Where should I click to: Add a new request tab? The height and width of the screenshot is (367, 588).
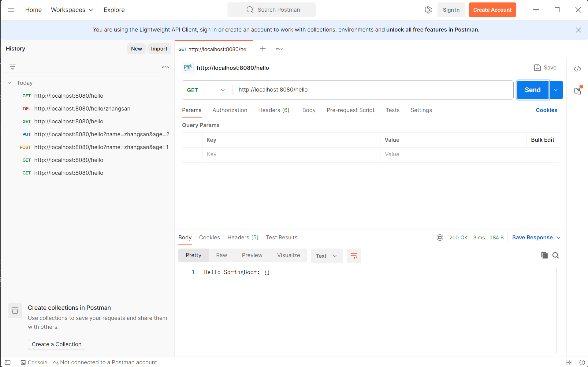263,49
